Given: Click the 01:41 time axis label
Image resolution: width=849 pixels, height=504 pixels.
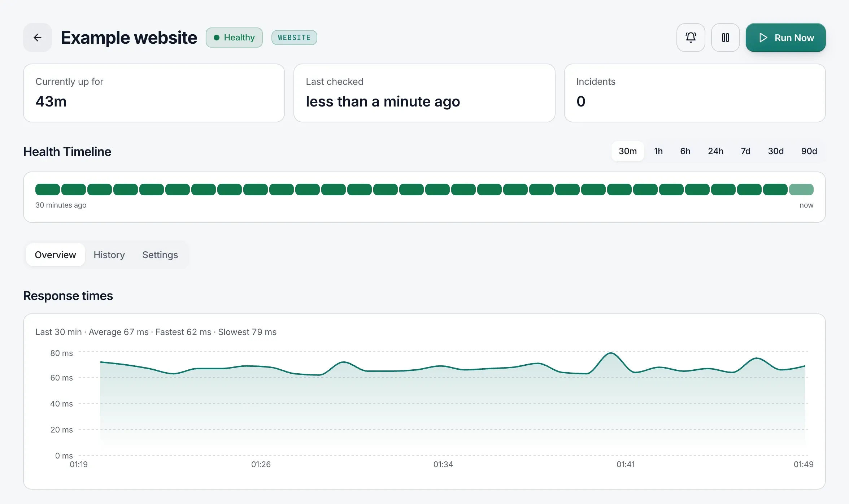Looking at the screenshot, I should point(626,464).
